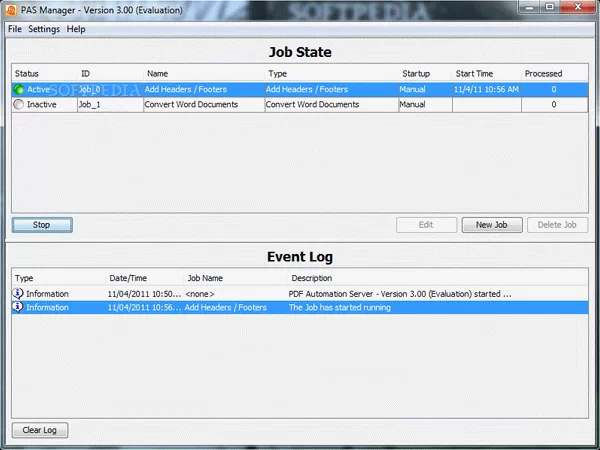
Task: Click '<none>' job name in event log
Action: (200, 294)
